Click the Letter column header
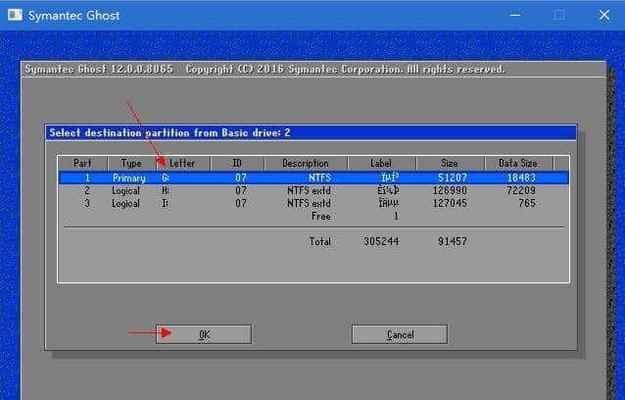Screen dimensions: 625x400 pyautogui.click(x=183, y=163)
